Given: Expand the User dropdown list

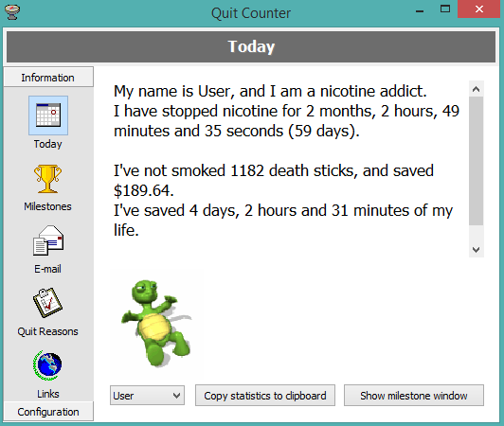Looking at the screenshot, I should point(147,396).
